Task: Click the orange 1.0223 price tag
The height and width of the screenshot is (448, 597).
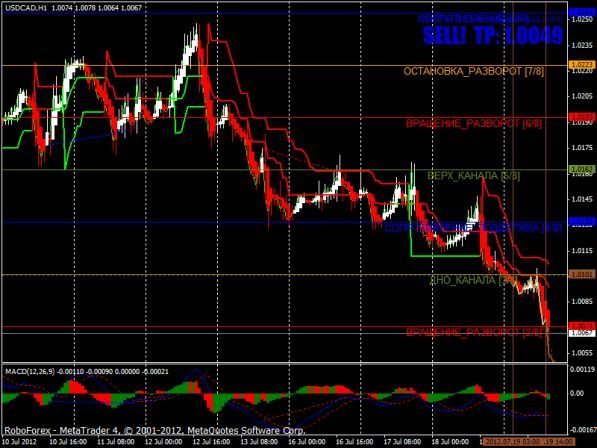Action: (582, 65)
